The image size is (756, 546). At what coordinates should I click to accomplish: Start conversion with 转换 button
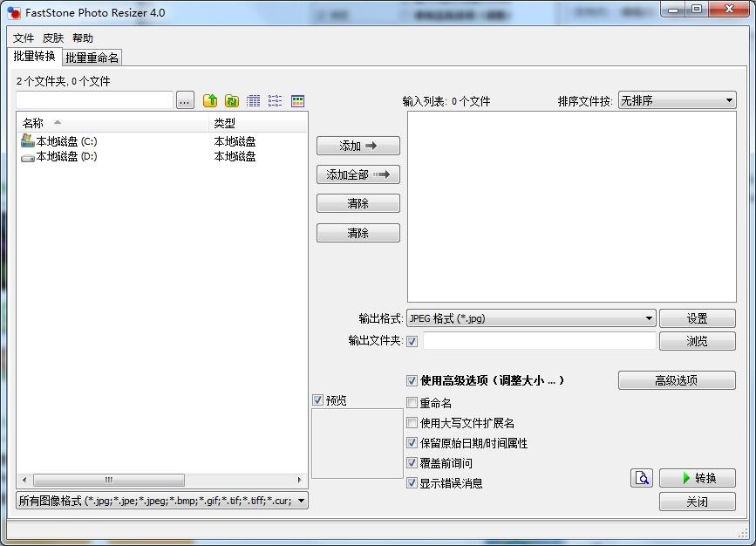[x=698, y=478]
